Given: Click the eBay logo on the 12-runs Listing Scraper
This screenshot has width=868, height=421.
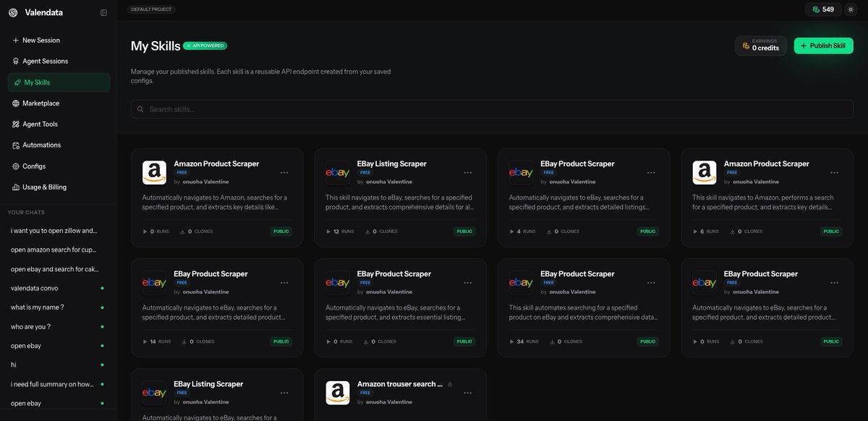Looking at the screenshot, I should click(x=338, y=173).
